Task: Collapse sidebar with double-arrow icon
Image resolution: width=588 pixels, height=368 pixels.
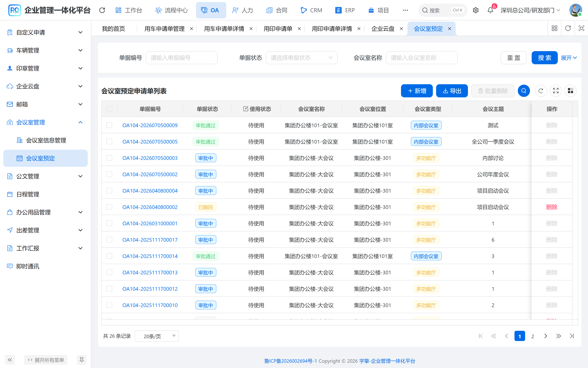Action: pyautogui.click(x=10, y=360)
